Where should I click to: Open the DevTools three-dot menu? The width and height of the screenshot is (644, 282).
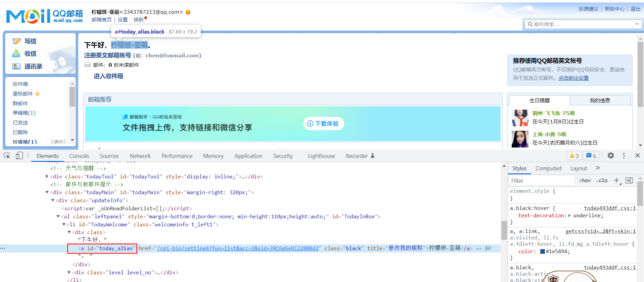pos(624,156)
